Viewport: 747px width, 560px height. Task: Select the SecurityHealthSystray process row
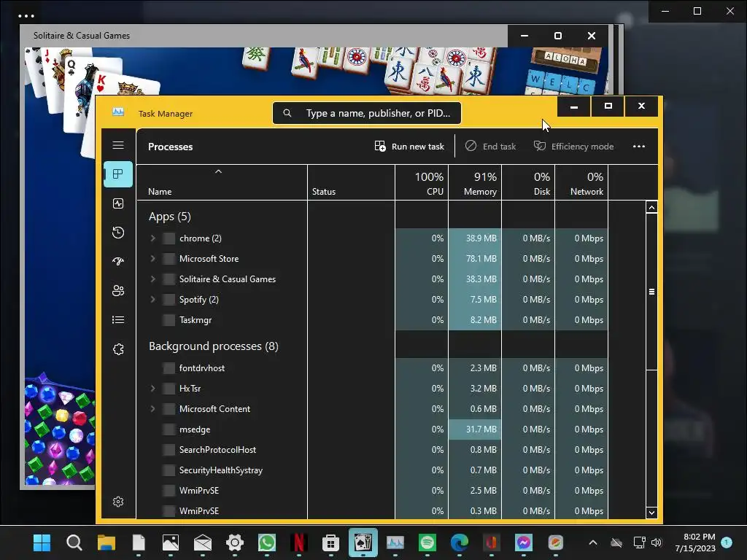pyautogui.click(x=373, y=470)
